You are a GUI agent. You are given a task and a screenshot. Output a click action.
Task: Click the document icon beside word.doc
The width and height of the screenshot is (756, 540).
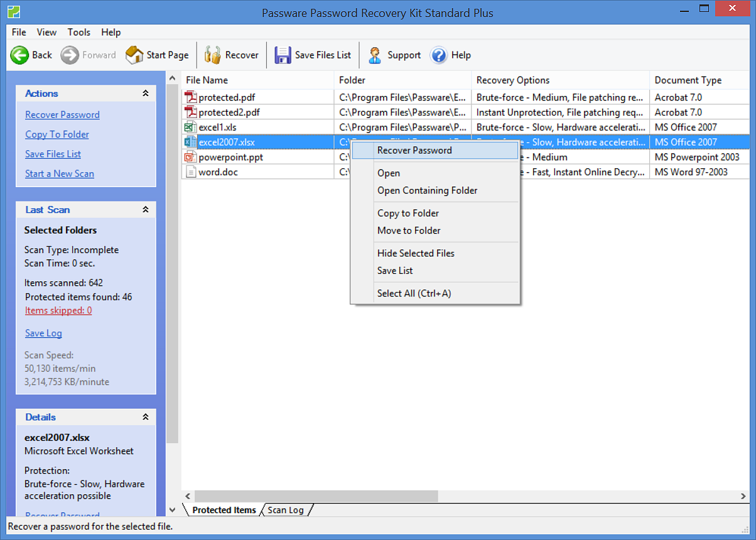click(190, 172)
